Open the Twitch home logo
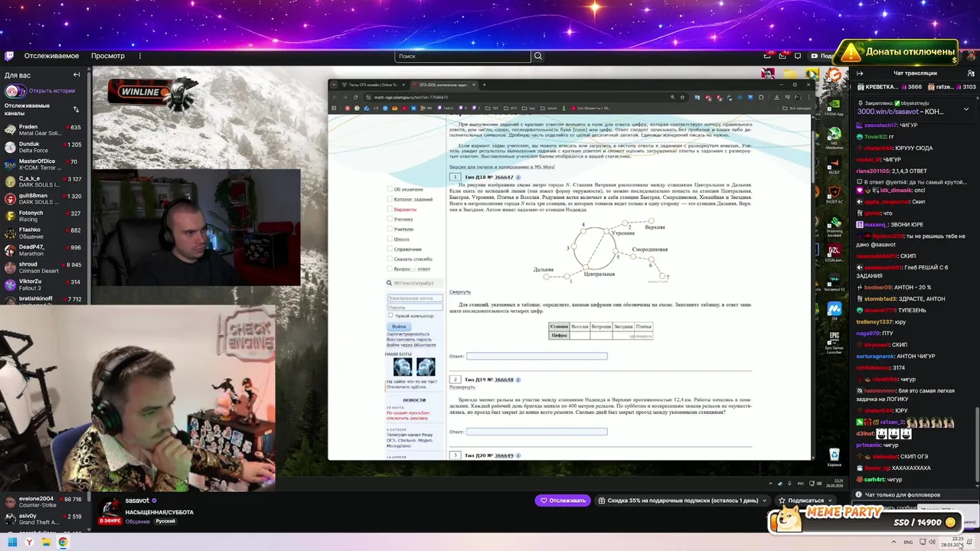The image size is (980, 551). (x=9, y=56)
